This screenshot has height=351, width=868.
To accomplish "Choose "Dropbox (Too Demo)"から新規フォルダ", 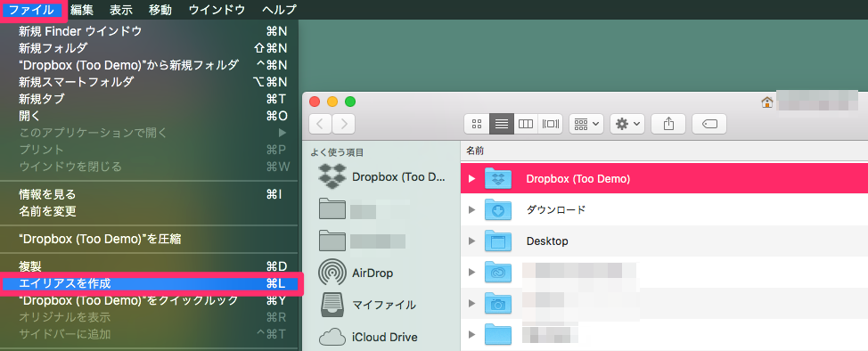I will coord(150,65).
